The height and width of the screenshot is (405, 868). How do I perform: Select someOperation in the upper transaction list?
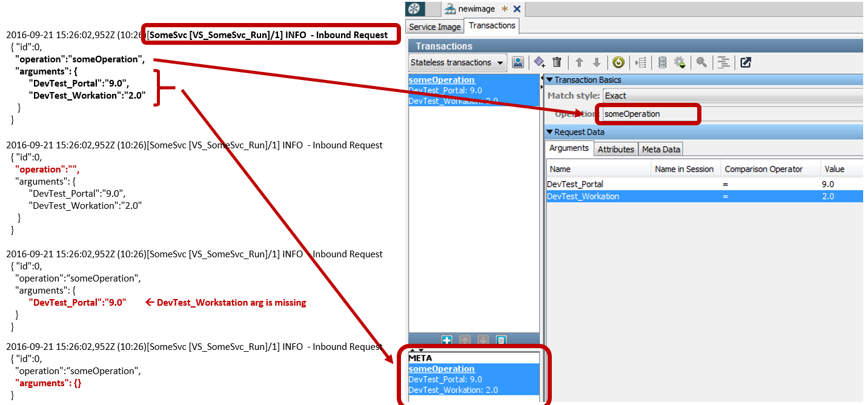coord(442,80)
